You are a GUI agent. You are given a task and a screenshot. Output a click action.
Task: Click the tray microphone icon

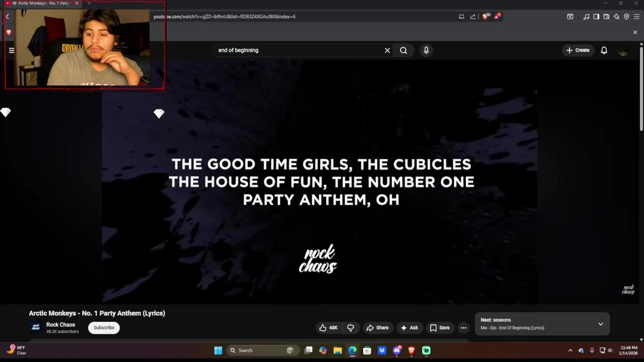pos(592,350)
